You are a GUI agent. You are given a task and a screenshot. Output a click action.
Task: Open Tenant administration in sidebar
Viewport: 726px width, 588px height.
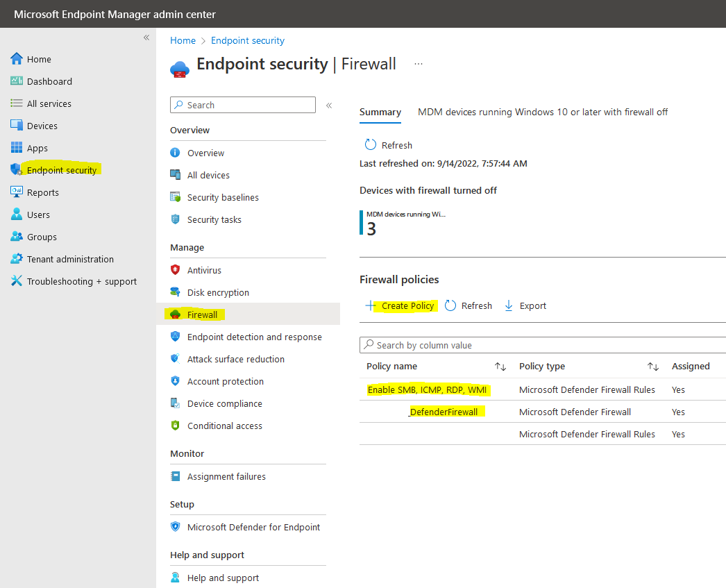coord(70,259)
